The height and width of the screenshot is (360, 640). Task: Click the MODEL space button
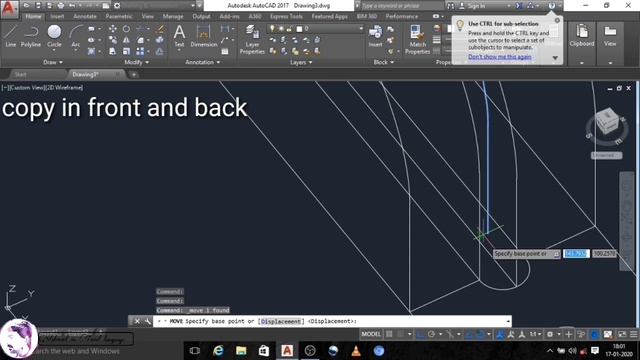[x=371, y=334]
